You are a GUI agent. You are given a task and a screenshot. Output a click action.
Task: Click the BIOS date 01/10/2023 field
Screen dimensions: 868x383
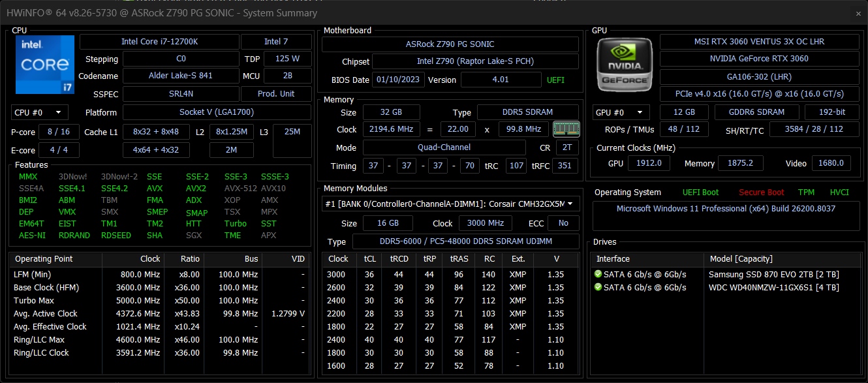[x=398, y=80]
